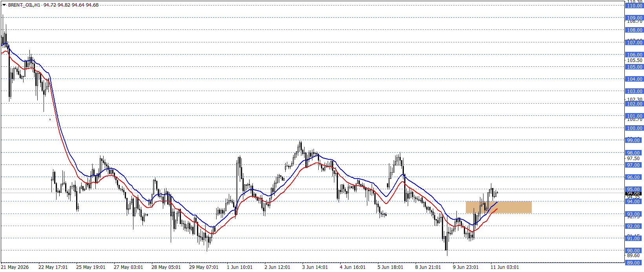The image size is (644, 272).
Task: Select the orange rectangle zone on chart
Action: 498,207
